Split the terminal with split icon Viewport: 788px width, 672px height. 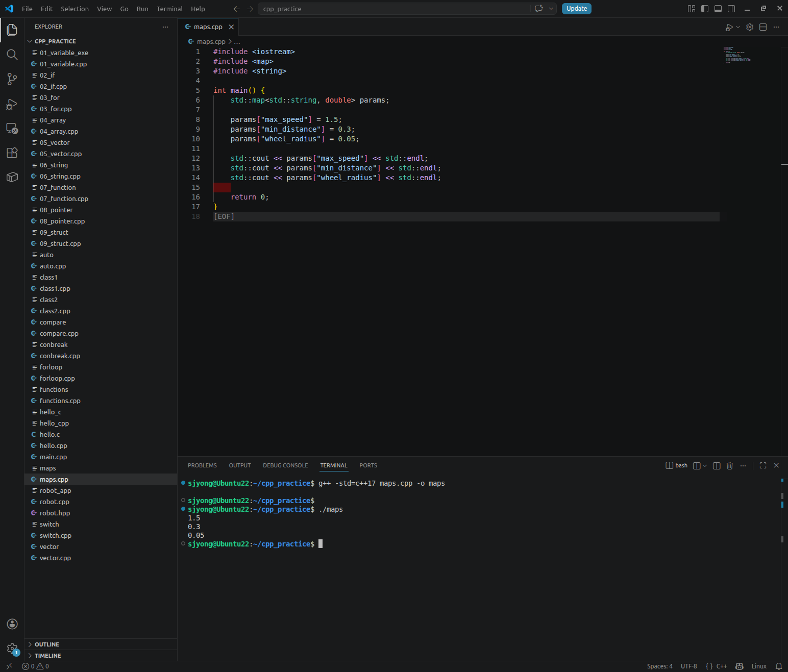pyautogui.click(x=717, y=465)
